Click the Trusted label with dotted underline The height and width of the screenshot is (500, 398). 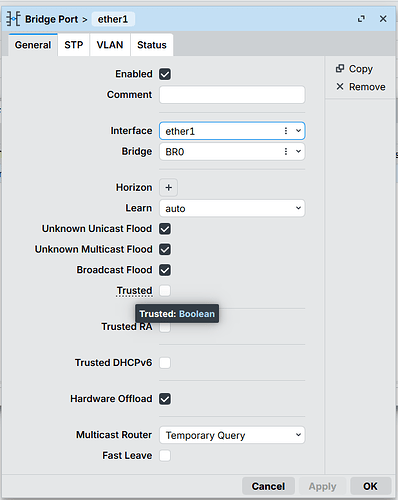(134, 291)
